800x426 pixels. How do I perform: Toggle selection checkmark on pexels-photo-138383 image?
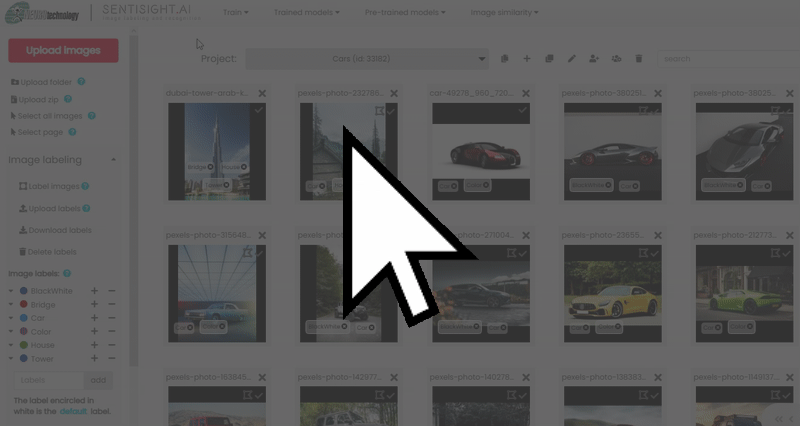coord(655,395)
